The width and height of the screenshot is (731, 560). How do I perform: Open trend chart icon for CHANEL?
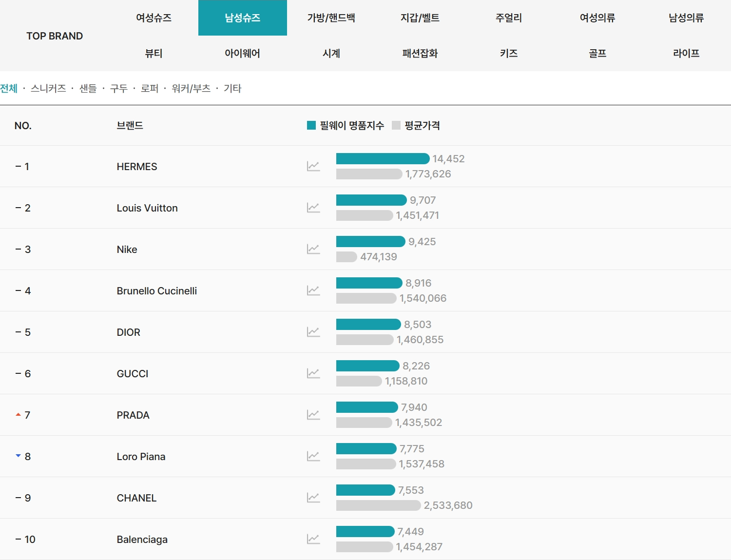point(313,498)
